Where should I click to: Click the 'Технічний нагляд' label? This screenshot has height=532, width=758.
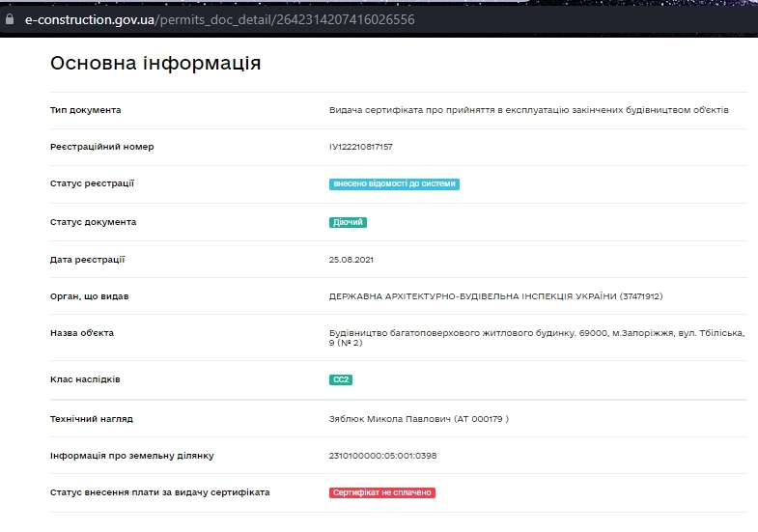(x=92, y=419)
